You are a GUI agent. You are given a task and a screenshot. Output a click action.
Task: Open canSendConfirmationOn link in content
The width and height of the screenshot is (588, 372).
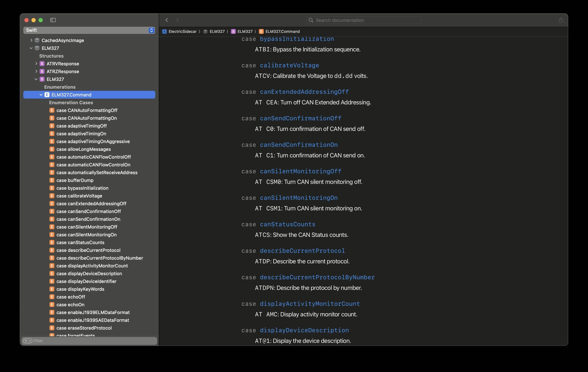tap(299, 145)
